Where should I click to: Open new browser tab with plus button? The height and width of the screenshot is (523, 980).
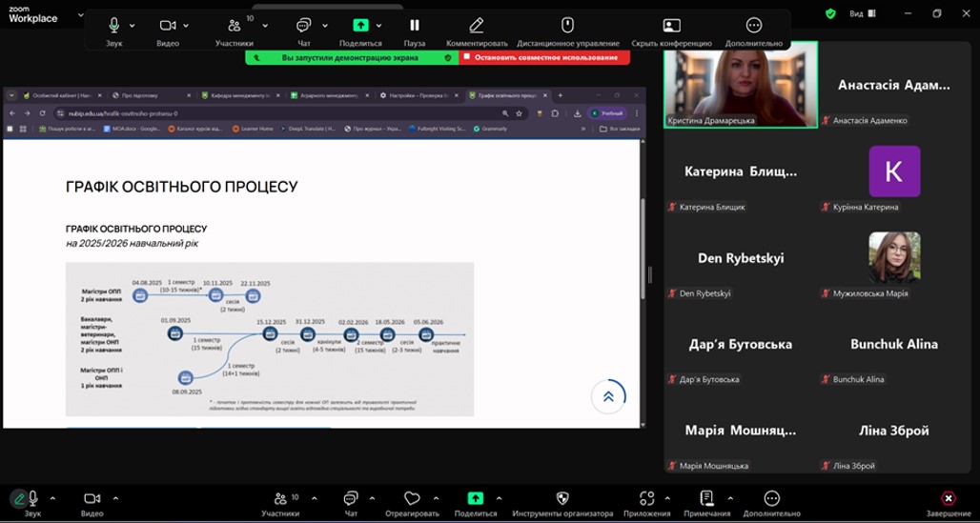pos(560,95)
